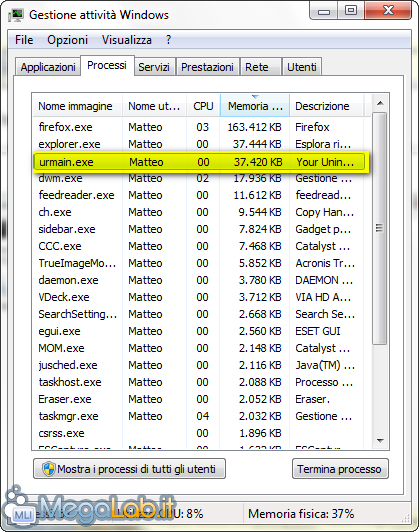This screenshot has height=532, width=419.
Task: Select the csrss.exe process
Action: (198, 433)
